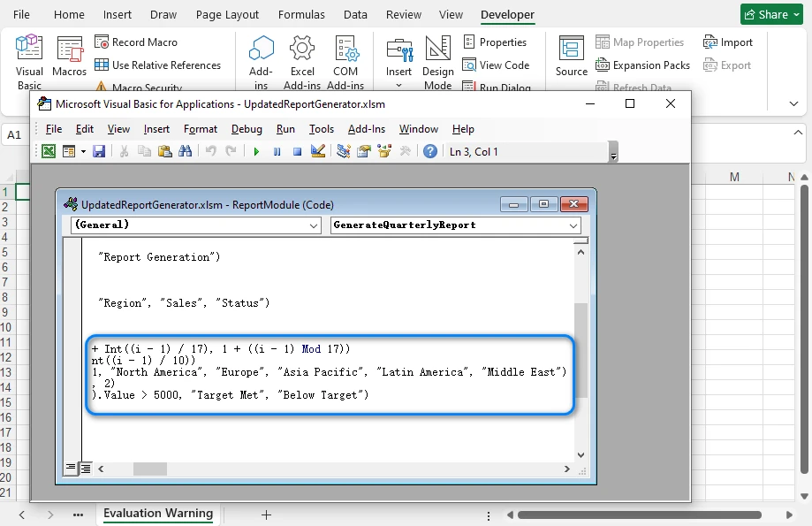Pause execution using the Break icon
The height and width of the screenshot is (526, 812).
(x=277, y=150)
